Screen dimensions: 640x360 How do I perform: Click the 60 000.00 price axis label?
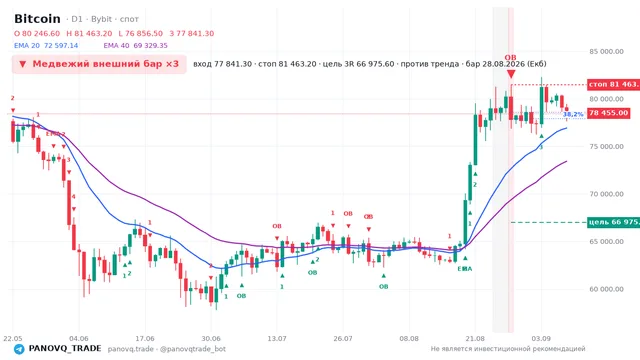tap(606, 289)
